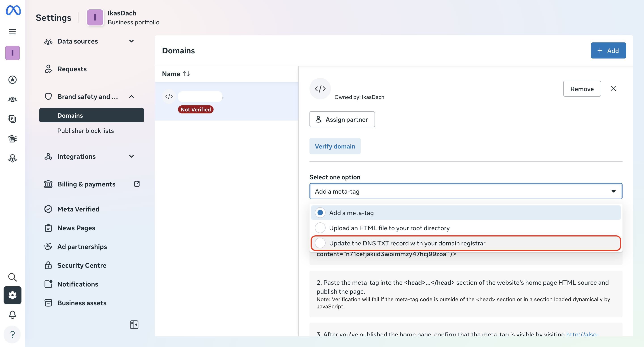Open the Select one option dropdown

pyautogui.click(x=466, y=191)
